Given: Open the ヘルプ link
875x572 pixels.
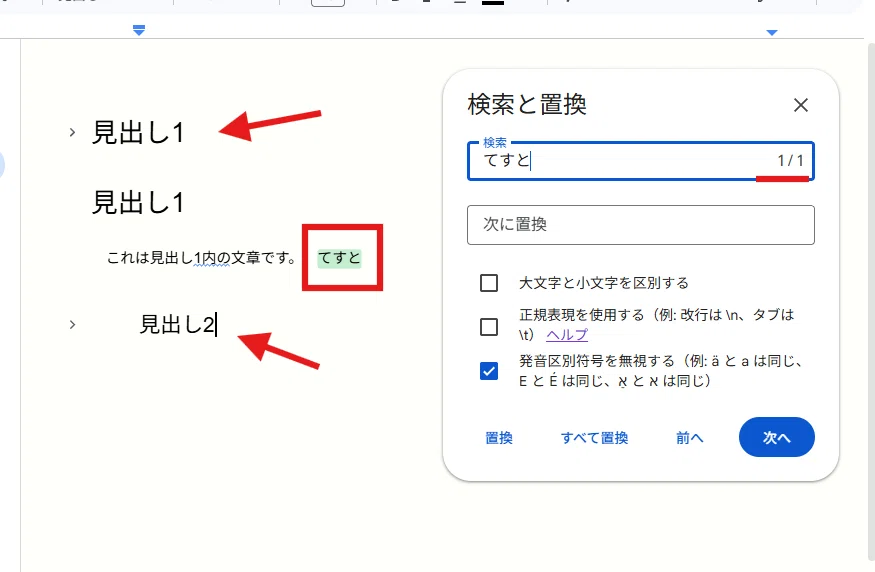Looking at the screenshot, I should click(567, 335).
